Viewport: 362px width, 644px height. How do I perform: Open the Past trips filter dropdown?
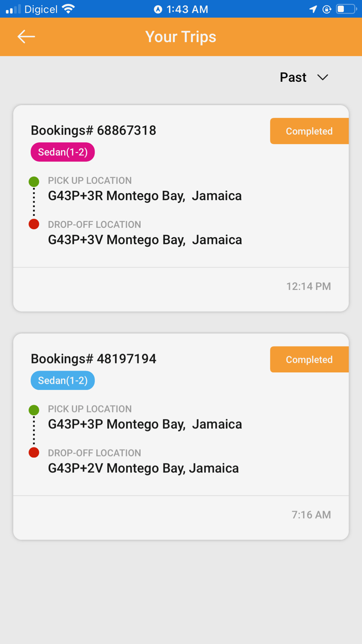click(305, 77)
